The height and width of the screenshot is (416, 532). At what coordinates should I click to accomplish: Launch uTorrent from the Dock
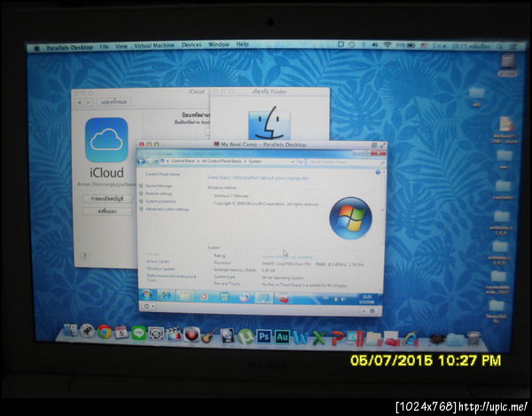pyautogui.click(x=246, y=336)
